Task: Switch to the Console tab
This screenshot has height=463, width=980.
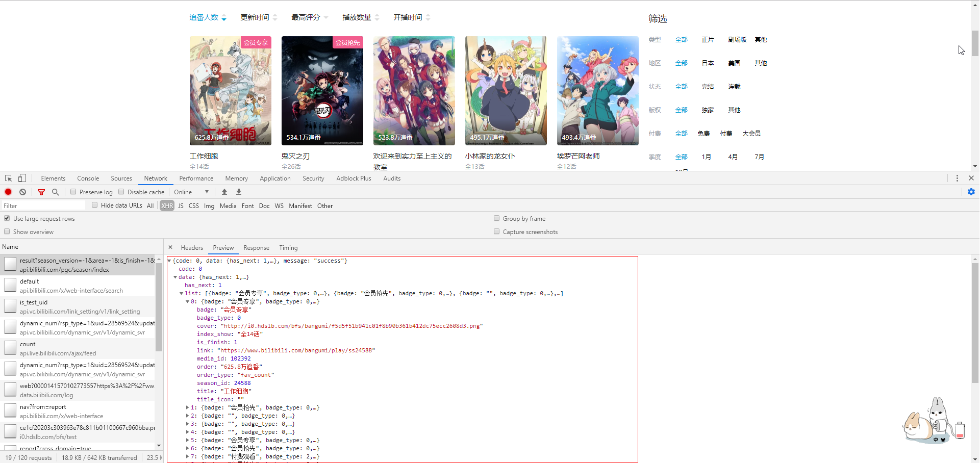Action: pos(88,178)
